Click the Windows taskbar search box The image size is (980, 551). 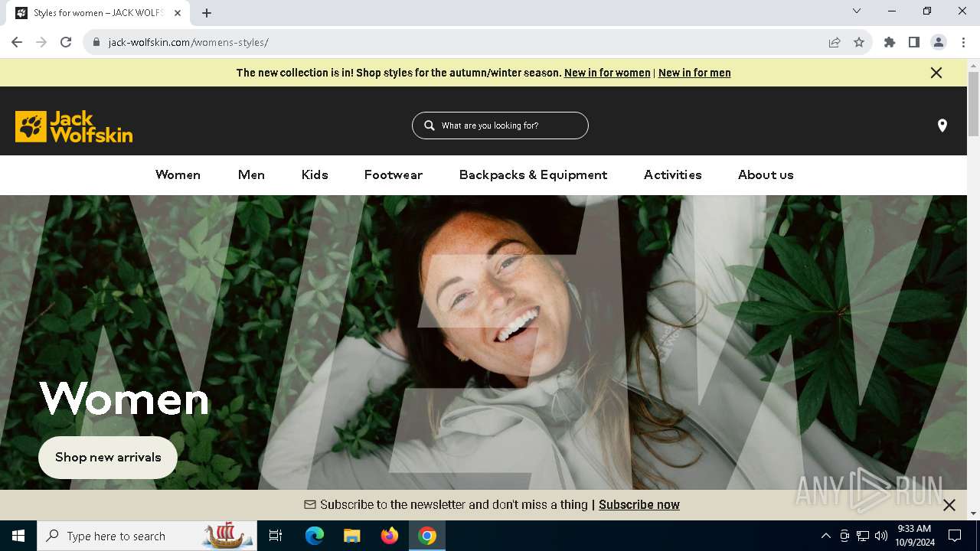(147, 536)
